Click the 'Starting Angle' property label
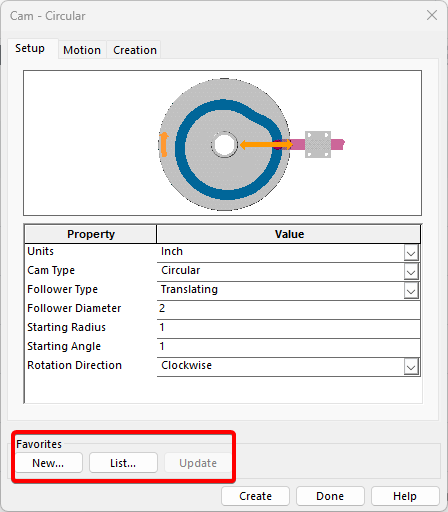Viewport: 448px width, 512px height. pyautogui.click(x=64, y=346)
